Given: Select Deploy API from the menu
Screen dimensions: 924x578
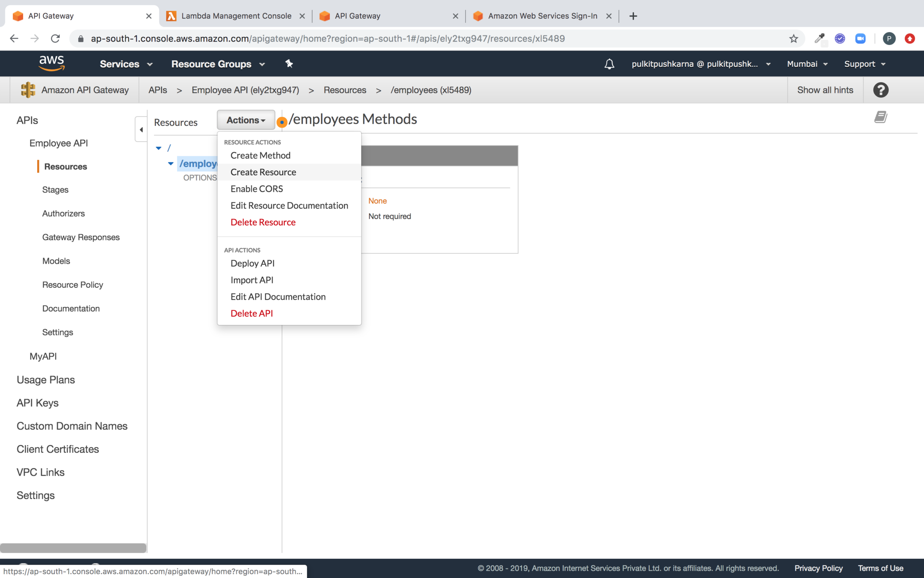Looking at the screenshot, I should pos(252,263).
